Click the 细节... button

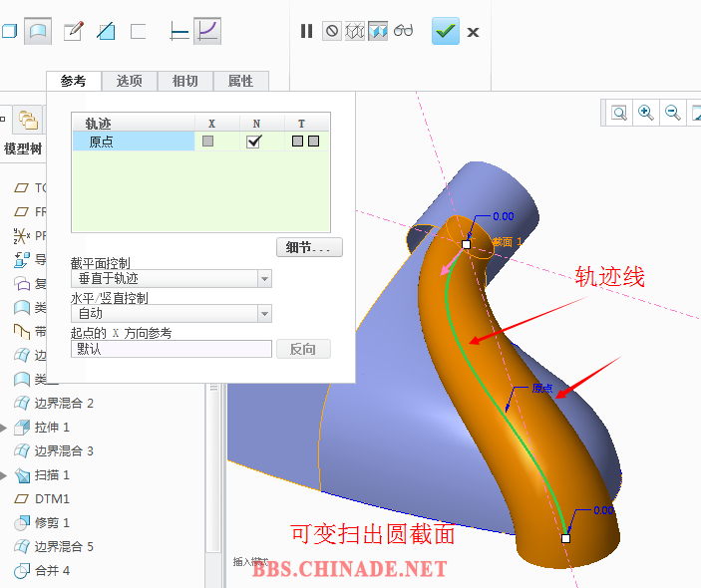tap(309, 247)
